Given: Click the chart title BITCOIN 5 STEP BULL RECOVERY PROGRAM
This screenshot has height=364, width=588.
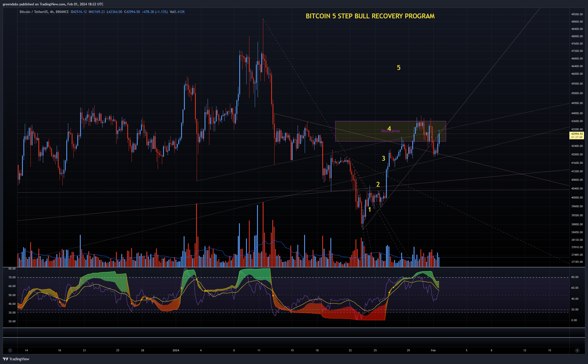Looking at the screenshot, I should point(370,16).
